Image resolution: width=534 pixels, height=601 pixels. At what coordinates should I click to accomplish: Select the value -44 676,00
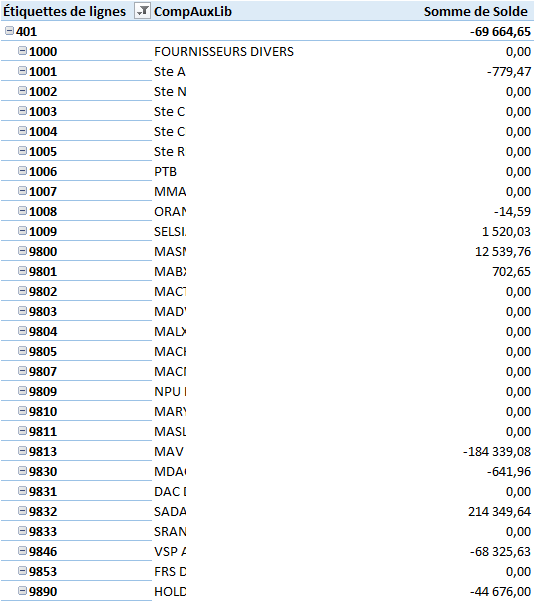click(500, 591)
